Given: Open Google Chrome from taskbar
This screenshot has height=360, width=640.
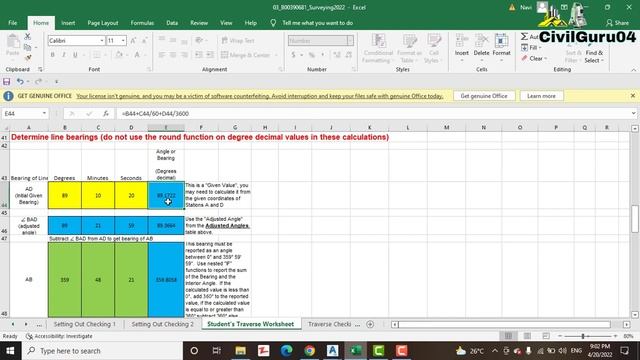Looking at the screenshot, I should click(x=309, y=351).
